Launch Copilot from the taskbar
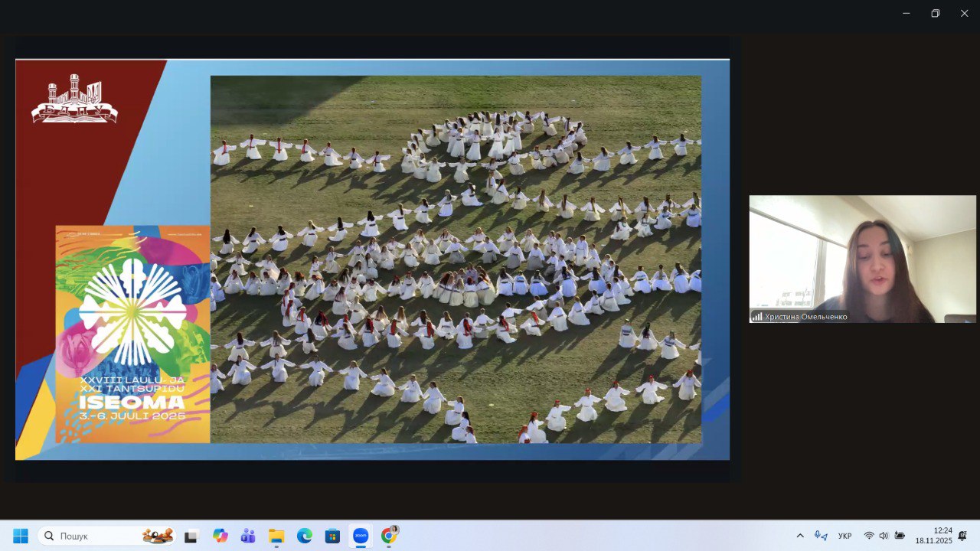980x551 pixels. [x=220, y=536]
